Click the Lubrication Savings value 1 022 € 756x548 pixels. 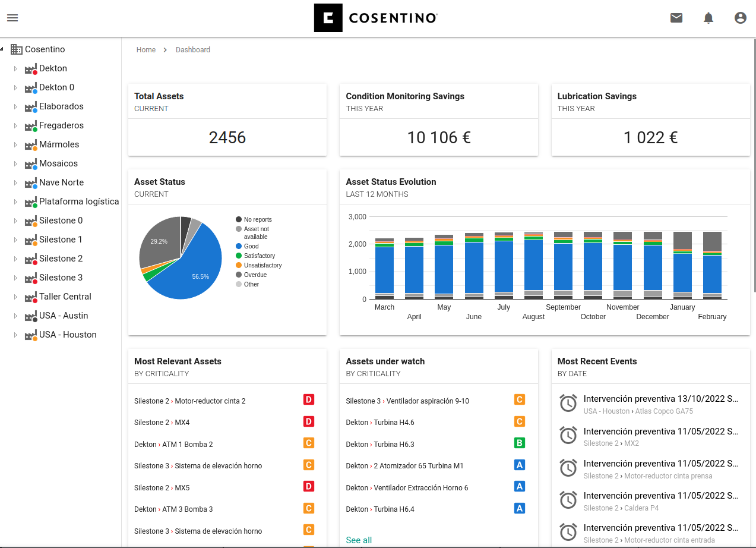[x=650, y=138]
